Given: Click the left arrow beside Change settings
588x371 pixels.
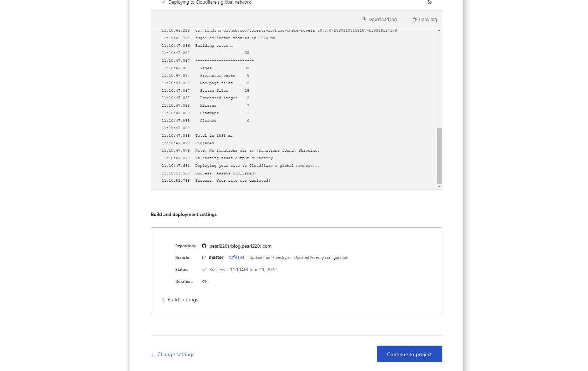Looking at the screenshot, I should (153, 355).
